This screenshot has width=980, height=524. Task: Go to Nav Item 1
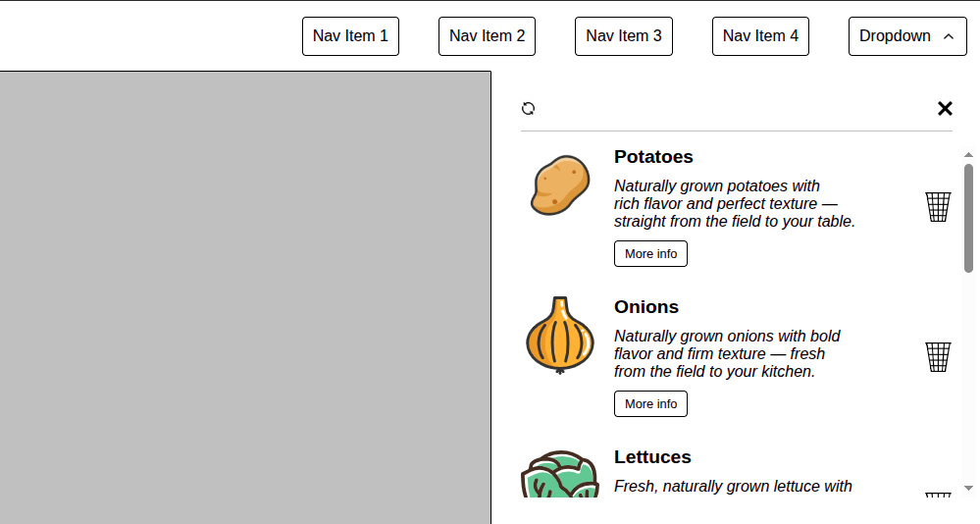(x=350, y=36)
